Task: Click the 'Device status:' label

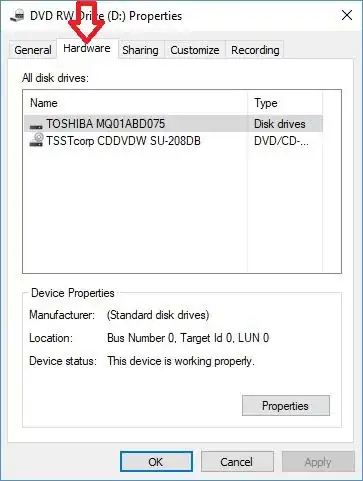Action: [x=63, y=361]
